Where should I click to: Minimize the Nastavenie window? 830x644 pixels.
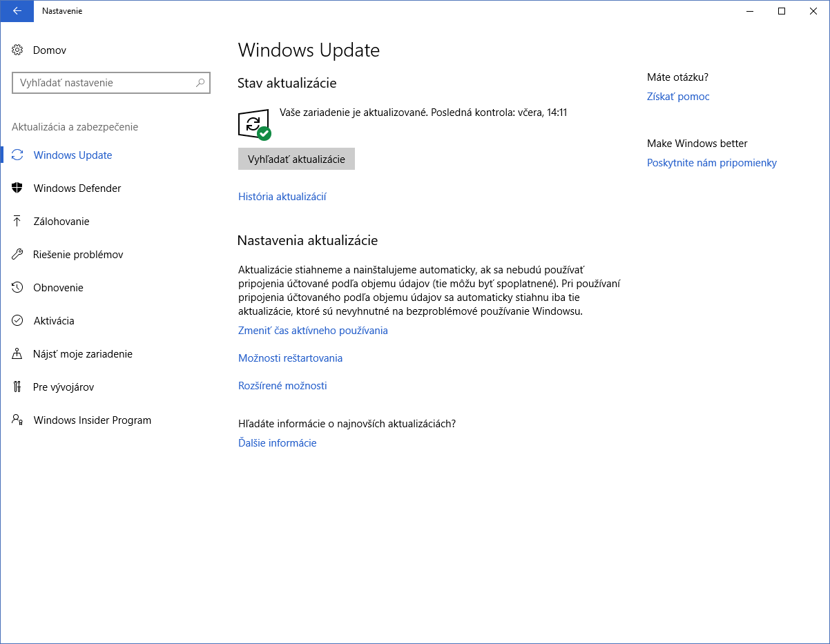pos(750,11)
